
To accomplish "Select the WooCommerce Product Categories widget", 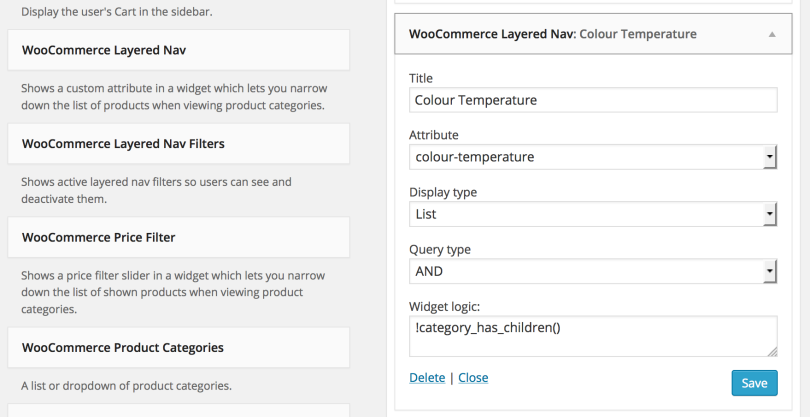I will pos(178,347).
